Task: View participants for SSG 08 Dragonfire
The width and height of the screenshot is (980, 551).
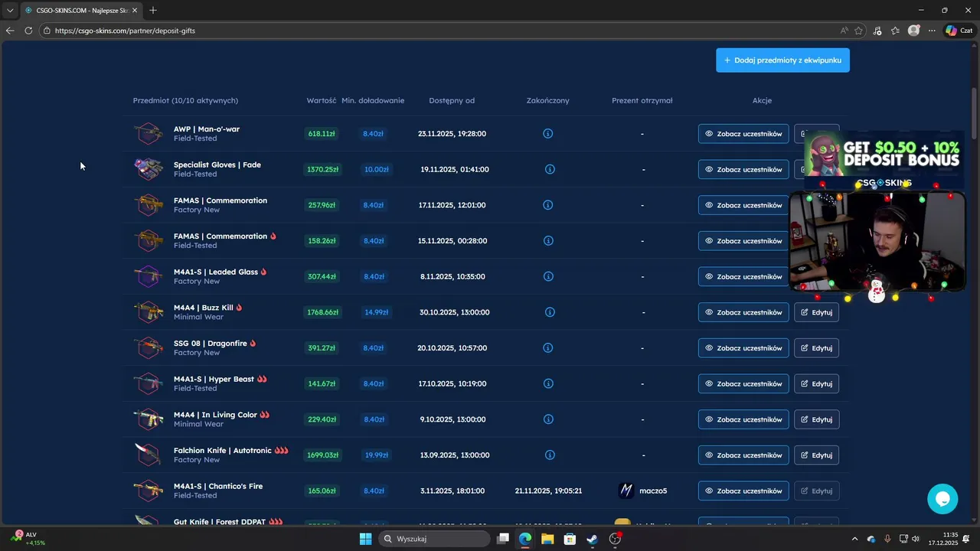Action: [743, 347]
